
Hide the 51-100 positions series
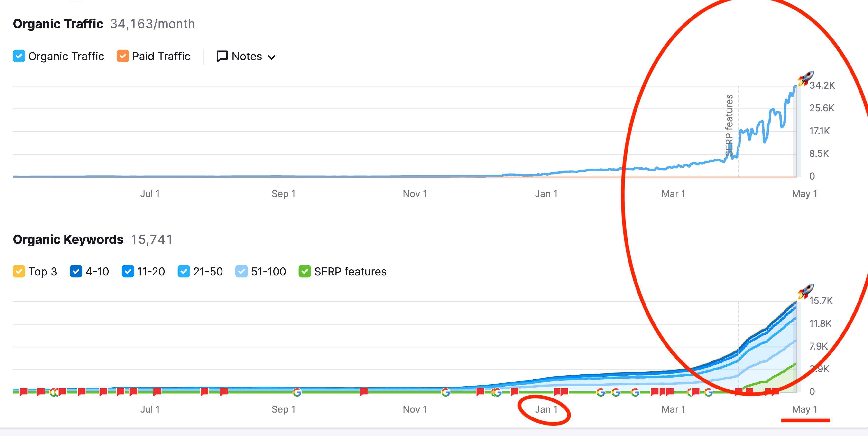coord(241,271)
